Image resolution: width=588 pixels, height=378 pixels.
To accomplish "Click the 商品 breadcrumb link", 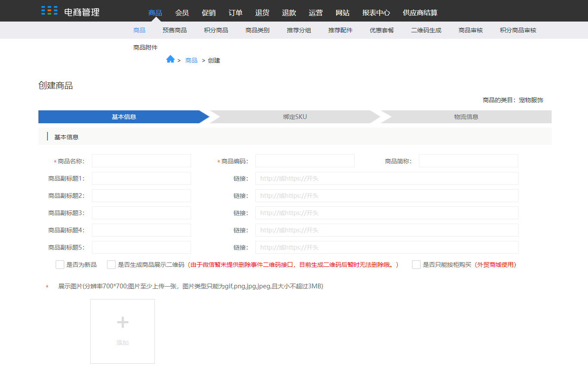I will (191, 60).
